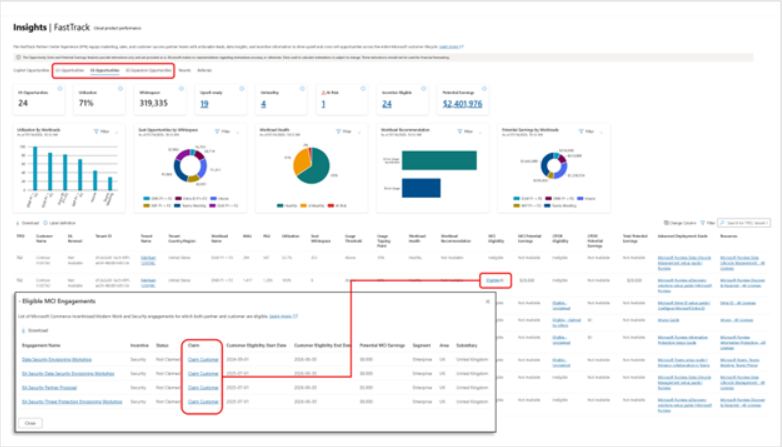The height and width of the screenshot is (447, 782).
Task: Open EA Security Data Security Envisioning Workshop
Action: pos(68,373)
